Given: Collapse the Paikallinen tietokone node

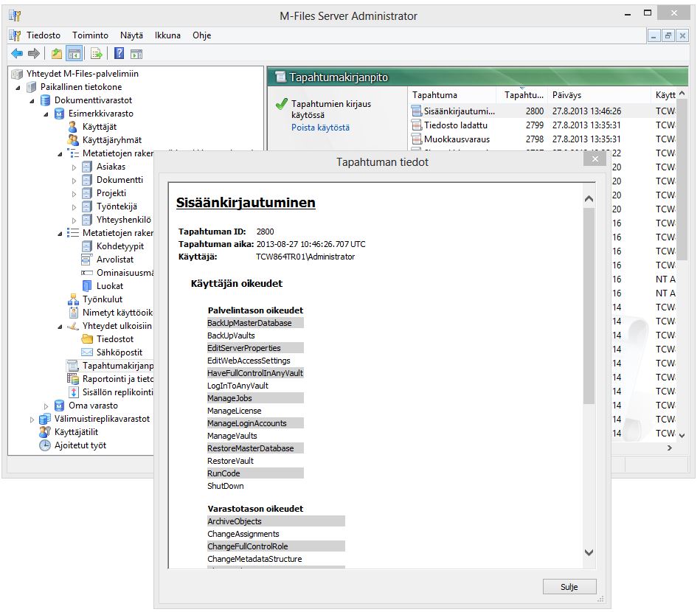Looking at the screenshot, I should [18, 88].
